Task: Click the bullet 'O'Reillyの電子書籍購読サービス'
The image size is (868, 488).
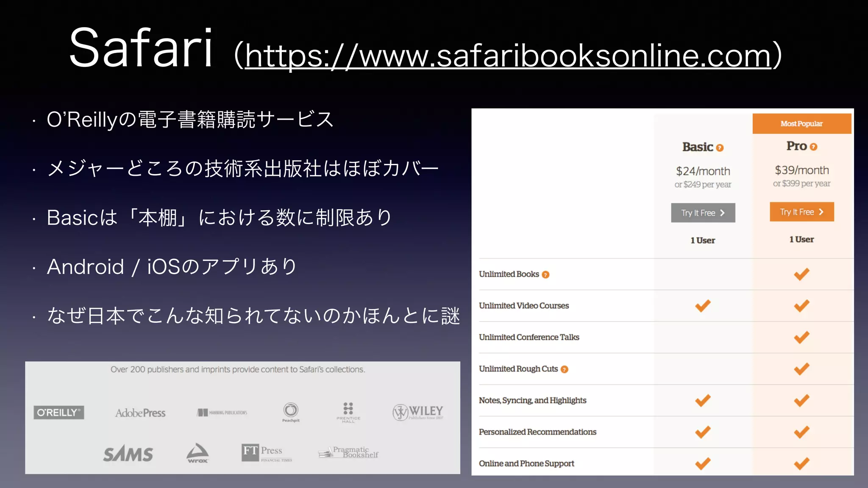Action: pyautogui.click(x=190, y=119)
